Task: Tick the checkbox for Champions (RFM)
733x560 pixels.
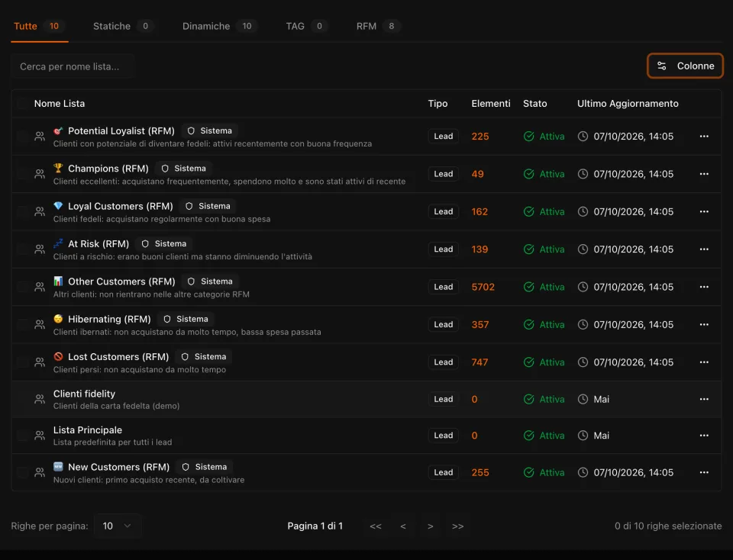Action: pos(22,174)
